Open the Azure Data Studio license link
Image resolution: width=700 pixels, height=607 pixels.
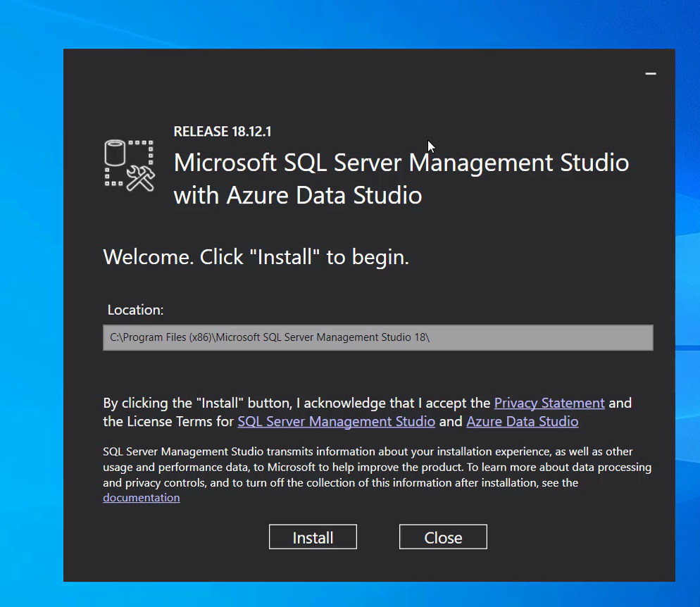tap(522, 421)
